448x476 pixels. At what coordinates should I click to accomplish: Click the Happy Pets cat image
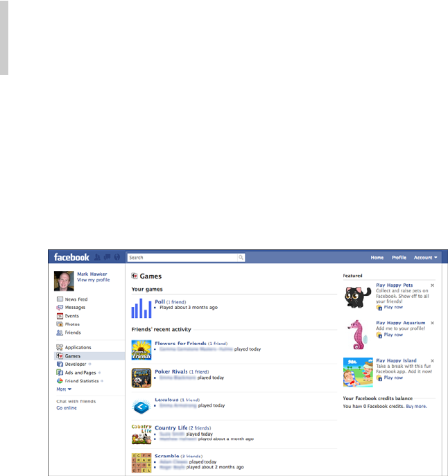tap(358, 297)
